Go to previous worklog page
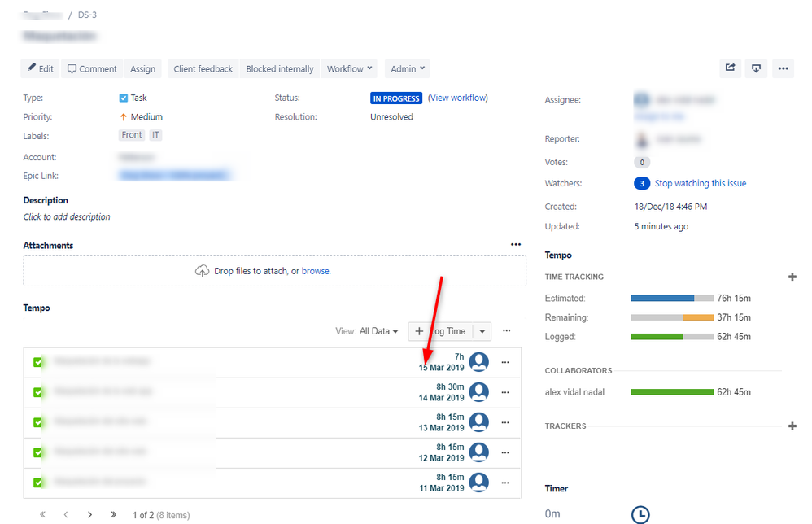 click(66, 515)
